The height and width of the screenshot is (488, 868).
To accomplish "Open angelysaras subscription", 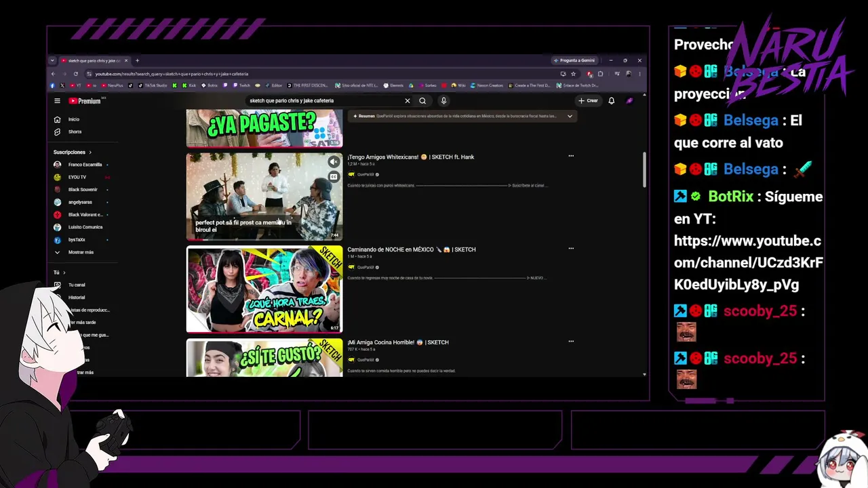I will point(81,202).
